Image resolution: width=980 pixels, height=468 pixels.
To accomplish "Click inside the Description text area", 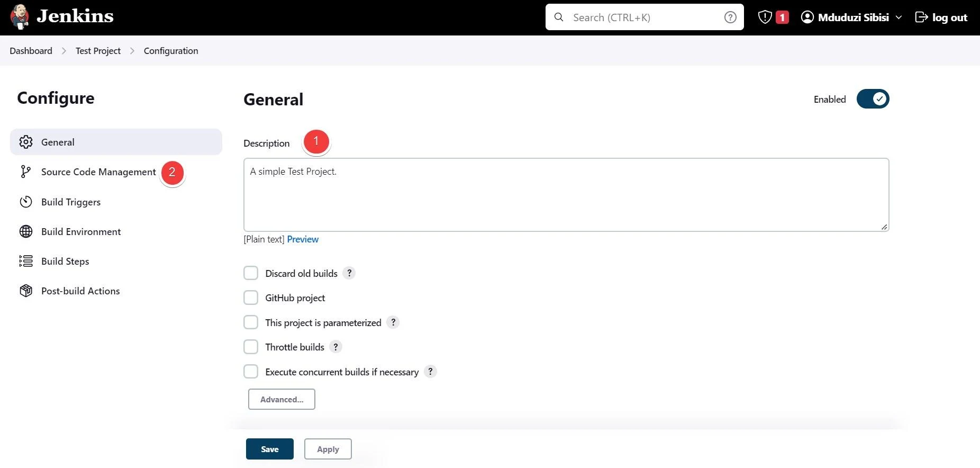I will pyautogui.click(x=566, y=195).
